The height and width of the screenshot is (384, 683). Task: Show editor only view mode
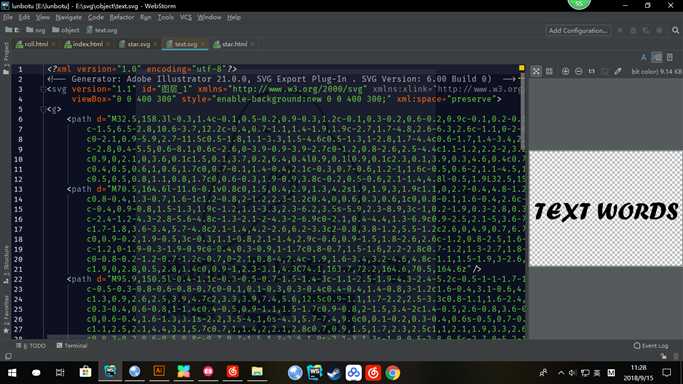[644, 57]
